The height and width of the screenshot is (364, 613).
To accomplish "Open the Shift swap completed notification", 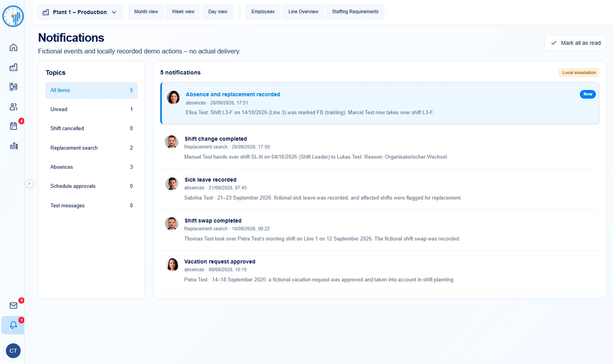I will coord(380,230).
